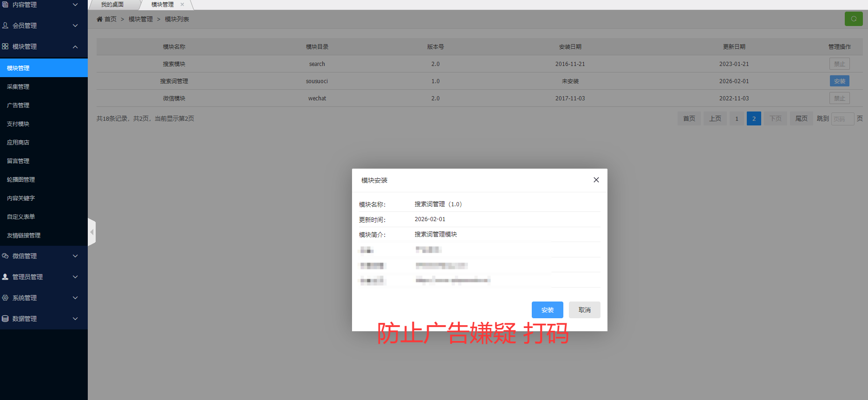The image size is (868, 400).
Task: Click the current page 2 button
Action: [x=754, y=118]
